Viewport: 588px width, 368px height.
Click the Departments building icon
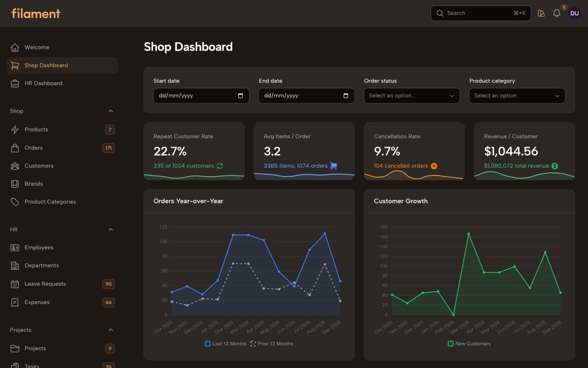[15, 266]
